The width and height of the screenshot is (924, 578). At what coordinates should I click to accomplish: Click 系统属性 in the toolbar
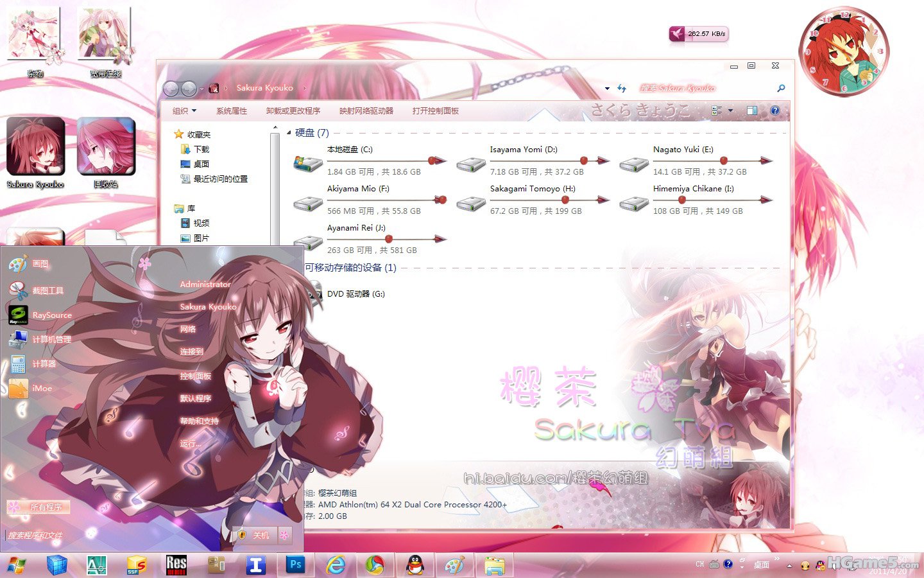pyautogui.click(x=231, y=111)
